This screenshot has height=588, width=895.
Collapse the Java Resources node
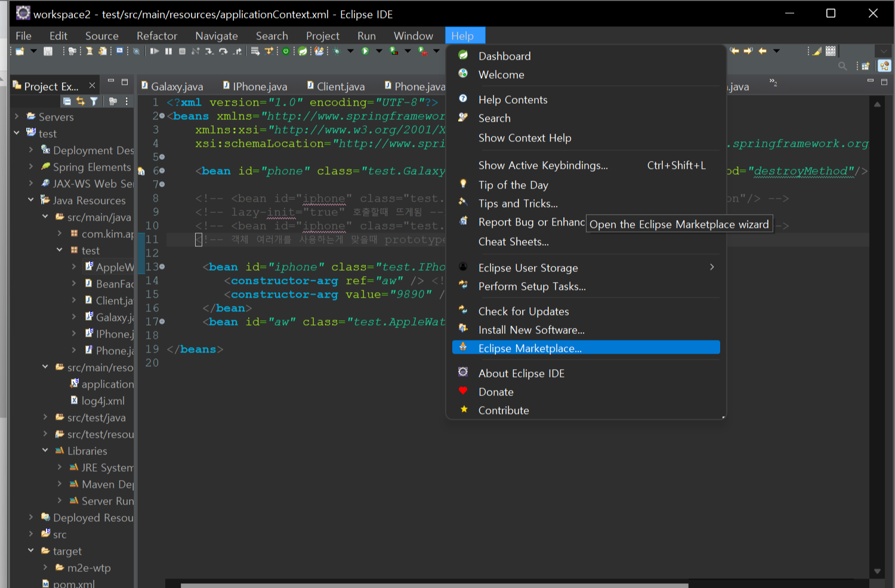tap(31, 200)
